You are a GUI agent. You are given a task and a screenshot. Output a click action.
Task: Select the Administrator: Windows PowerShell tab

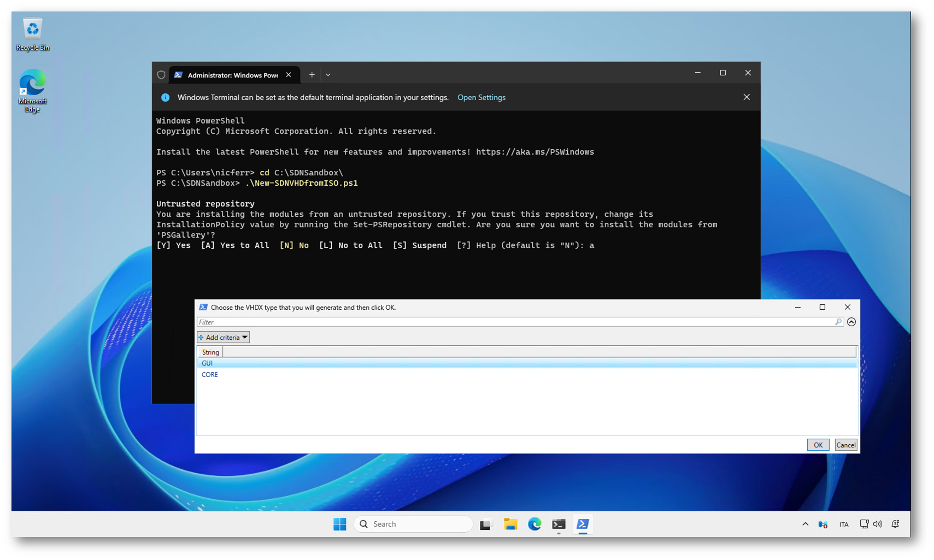click(232, 75)
